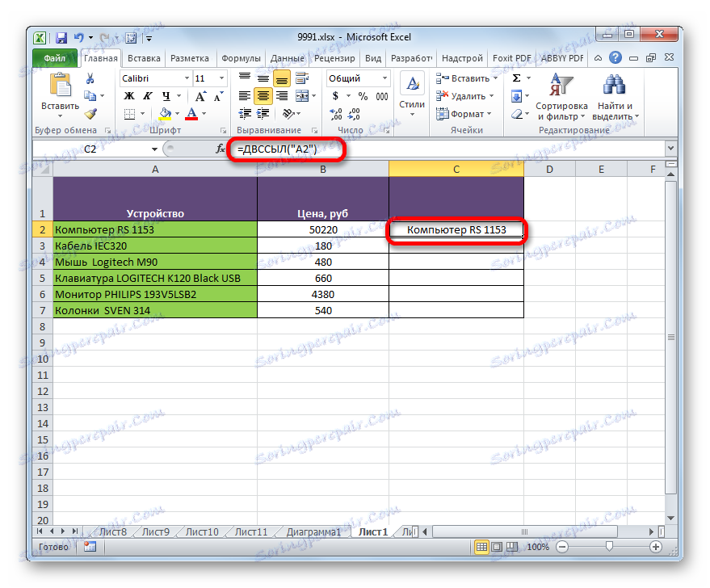Apply yellow fill color to the cell
Image resolution: width=710 pixels, height=588 pixels.
pyautogui.click(x=166, y=114)
